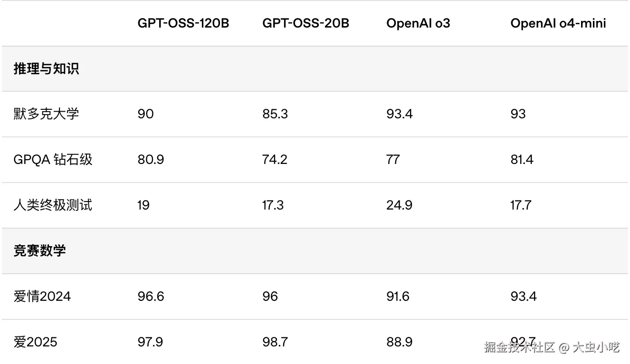
Task: Select the 74.2 score under GPT-OSS-20B
Action: tap(275, 160)
